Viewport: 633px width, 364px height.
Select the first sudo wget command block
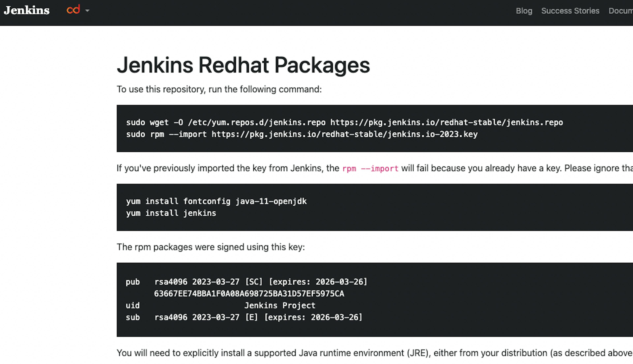(x=344, y=122)
